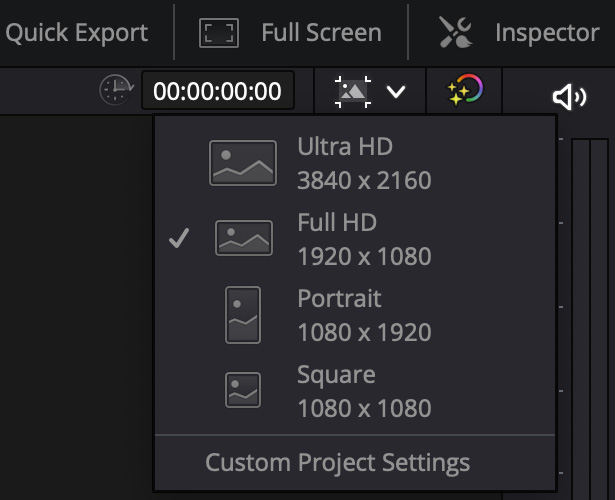The image size is (615, 500).
Task: Choose Square 1080 x 1080
Action: pos(355,391)
